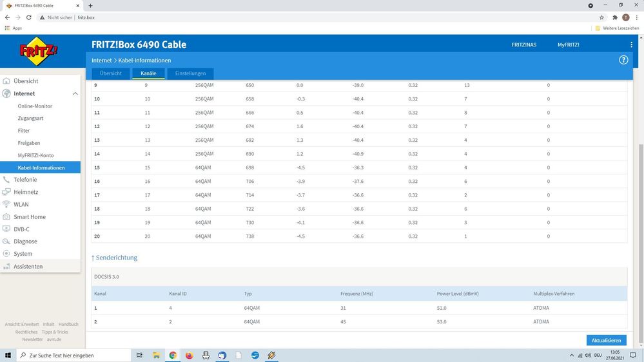The height and width of the screenshot is (362, 644).
Task: Click the Telefonie phone icon
Action: click(x=6, y=180)
